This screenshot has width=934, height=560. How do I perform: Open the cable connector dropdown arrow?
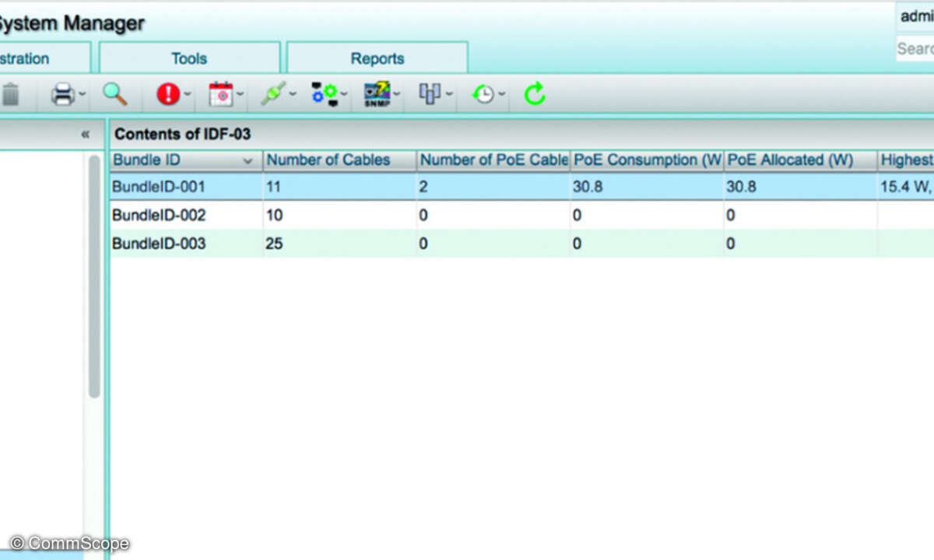click(x=293, y=96)
